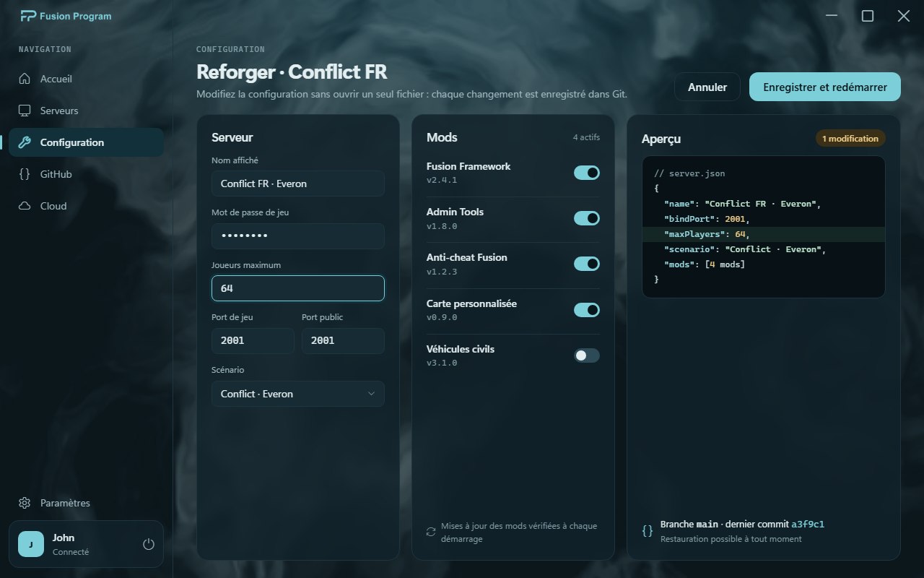Viewport: 924px width, 578px height.
Task: Click the Joueurs maximum field
Action: pyautogui.click(x=298, y=288)
